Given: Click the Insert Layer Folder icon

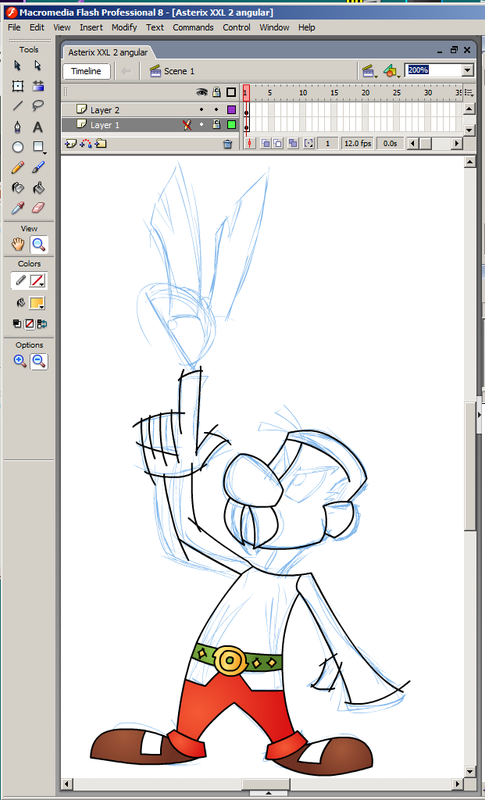Looking at the screenshot, I should point(100,144).
